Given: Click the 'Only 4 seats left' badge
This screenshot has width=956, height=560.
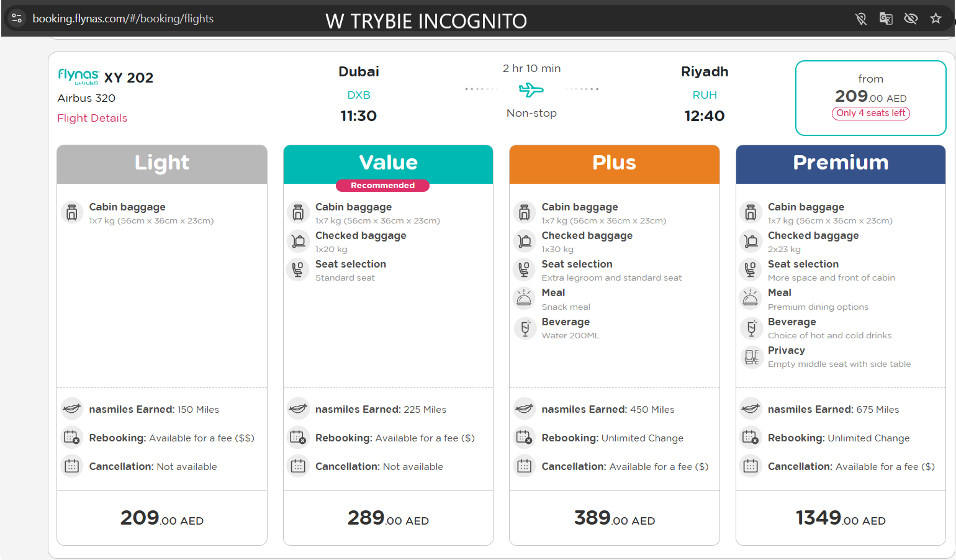Looking at the screenshot, I should point(870,113).
